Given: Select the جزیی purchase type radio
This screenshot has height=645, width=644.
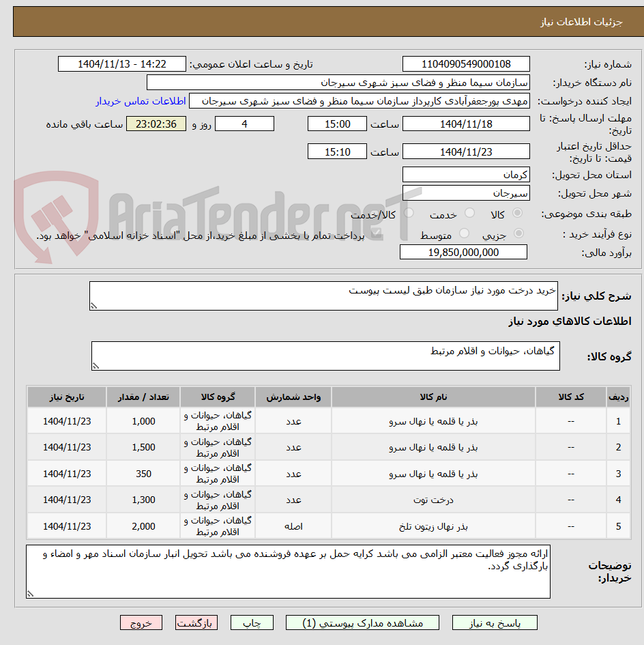Looking at the screenshot, I should click(x=519, y=233).
